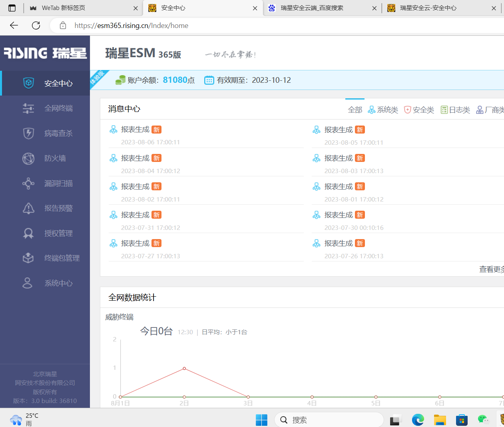This screenshot has width=504, height=427.
Task: Refresh the page with reload icon
Action: click(36, 26)
